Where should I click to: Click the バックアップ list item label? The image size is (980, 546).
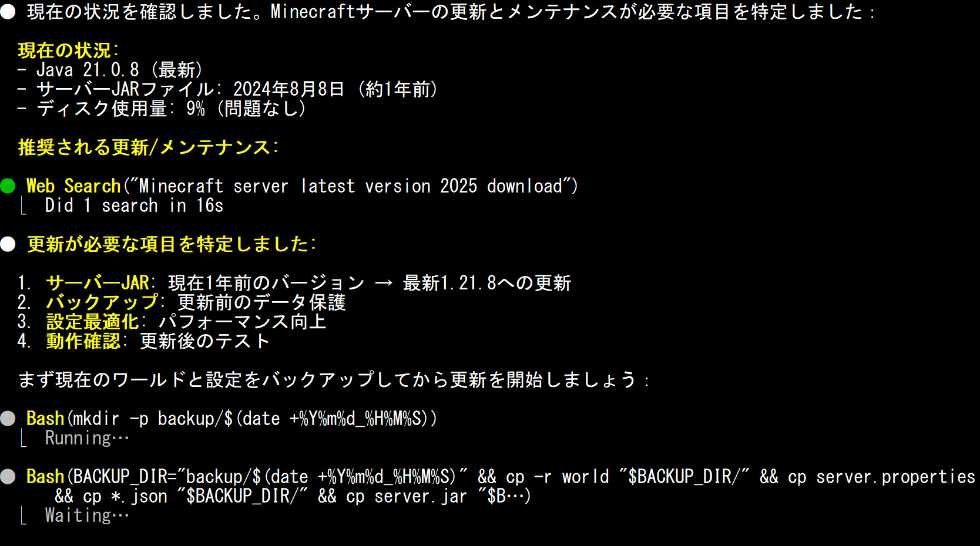(x=102, y=302)
